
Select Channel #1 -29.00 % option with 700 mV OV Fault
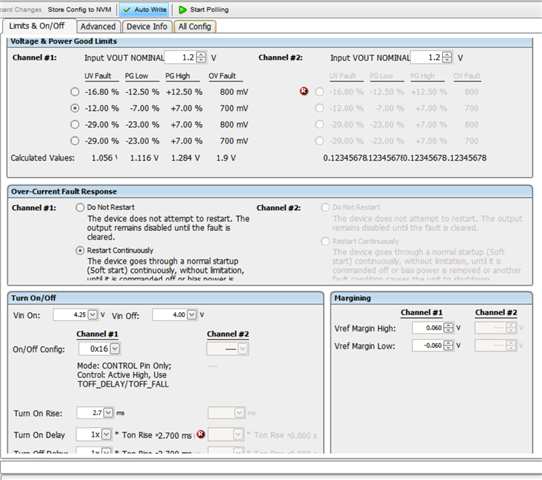click(75, 141)
